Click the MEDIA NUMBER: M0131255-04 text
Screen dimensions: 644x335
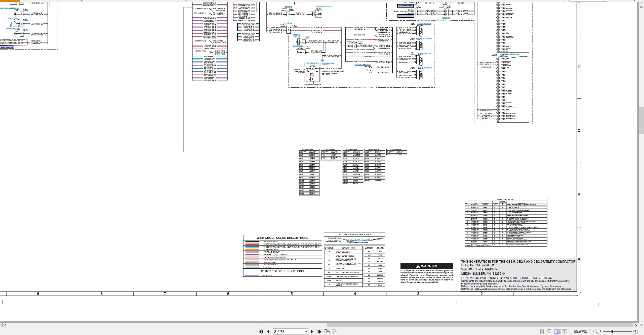point(483,274)
